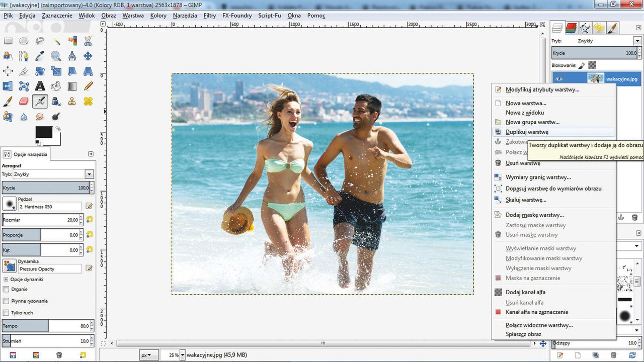The width and height of the screenshot is (644, 362).
Task: Select the Paths tool
Action: [x=24, y=56]
